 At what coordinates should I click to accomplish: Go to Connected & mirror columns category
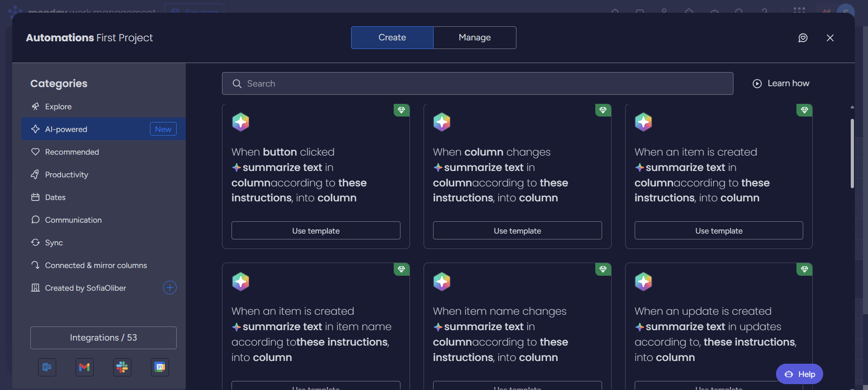click(x=96, y=265)
